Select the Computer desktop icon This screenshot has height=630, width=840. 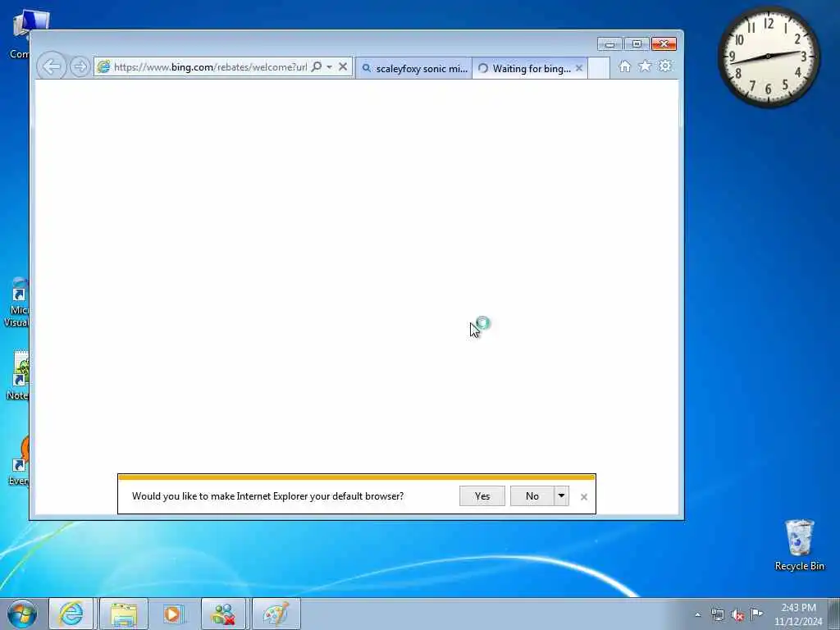[19, 34]
